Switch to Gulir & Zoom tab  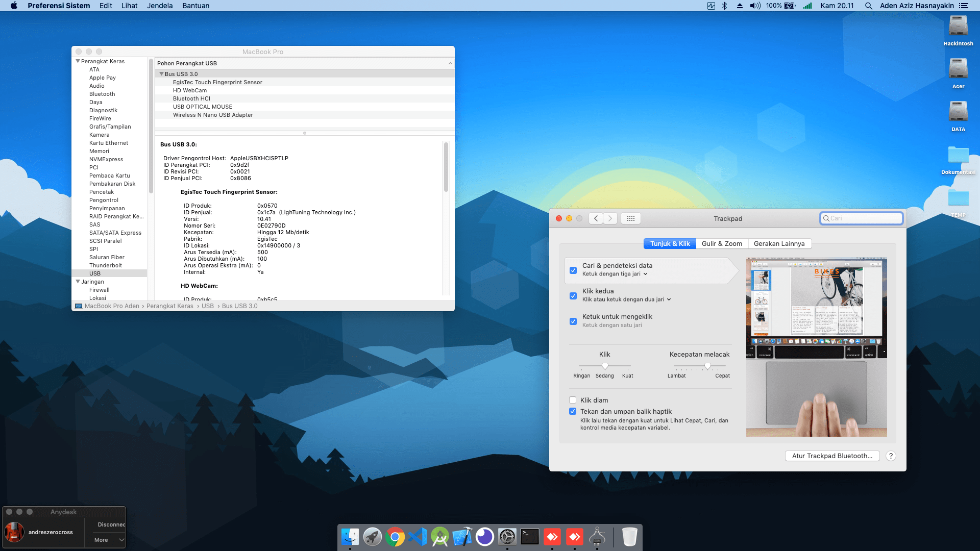[722, 244]
